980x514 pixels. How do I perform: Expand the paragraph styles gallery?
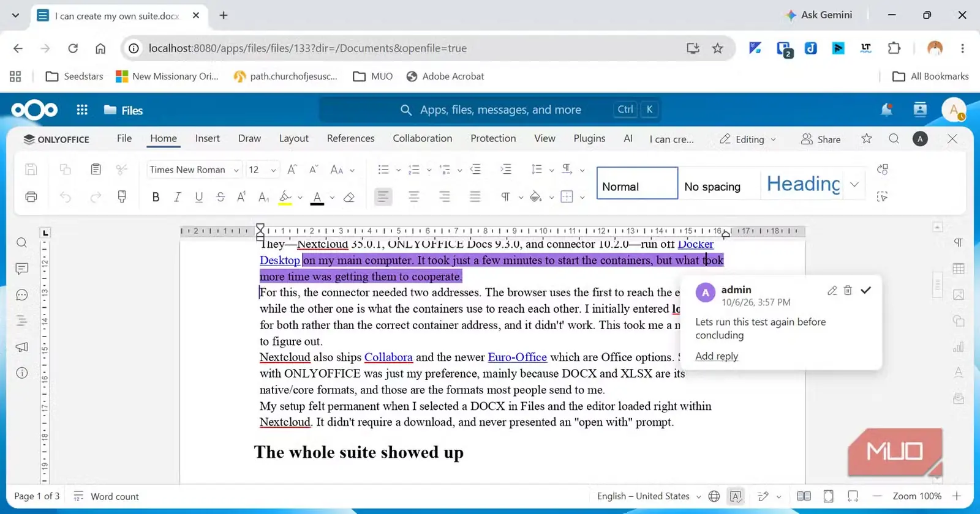[854, 184]
